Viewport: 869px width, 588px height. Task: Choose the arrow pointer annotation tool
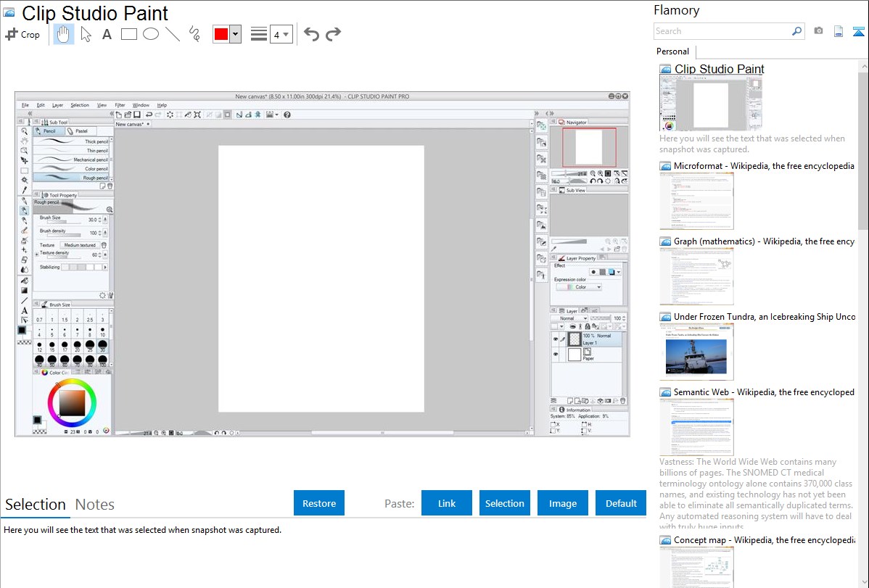pos(86,34)
